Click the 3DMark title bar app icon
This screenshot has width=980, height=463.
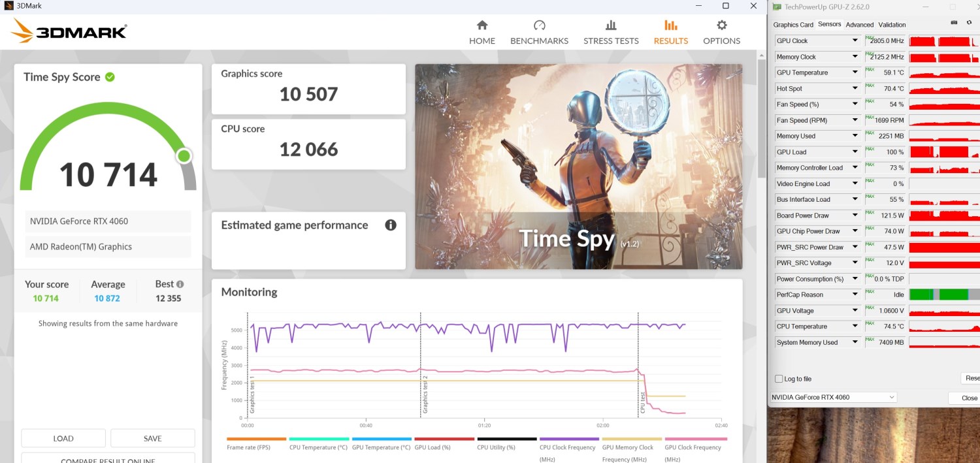coord(8,6)
